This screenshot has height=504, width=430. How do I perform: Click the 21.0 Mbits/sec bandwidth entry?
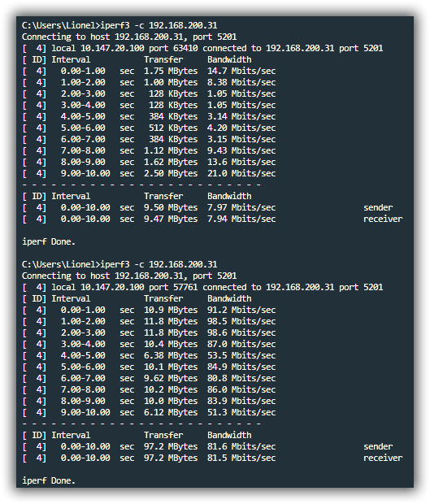tap(241, 174)
